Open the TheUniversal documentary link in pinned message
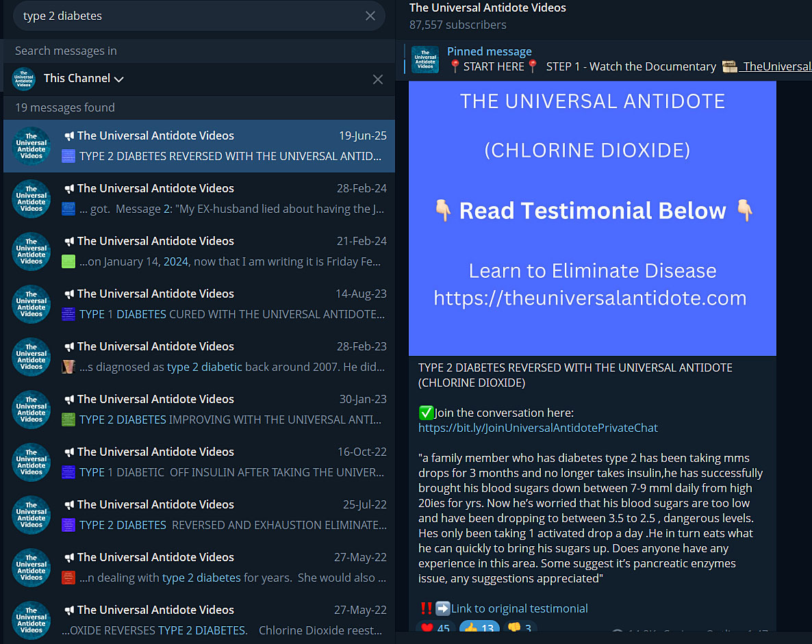Viewport: 812px width, 644px height. click(776, 67)
